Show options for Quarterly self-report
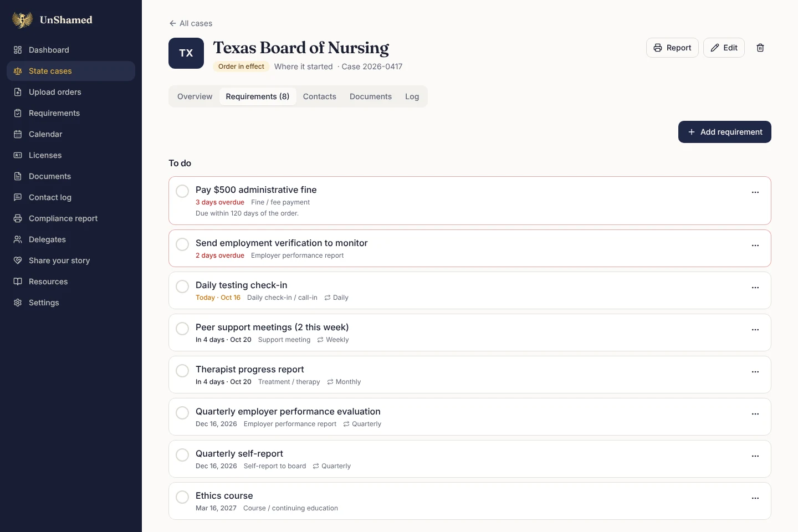The width and height of the screenshot is (798, 532). tap(755, 456)
